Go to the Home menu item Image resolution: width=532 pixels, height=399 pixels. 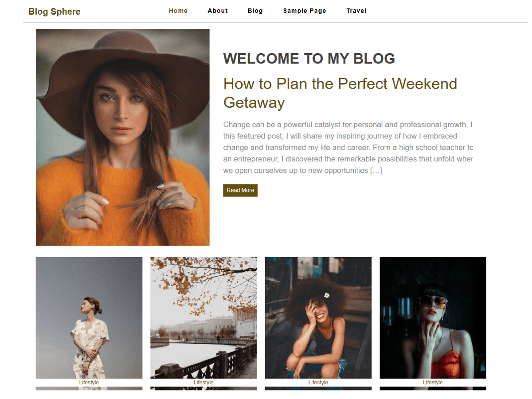[x=178, y=11]
